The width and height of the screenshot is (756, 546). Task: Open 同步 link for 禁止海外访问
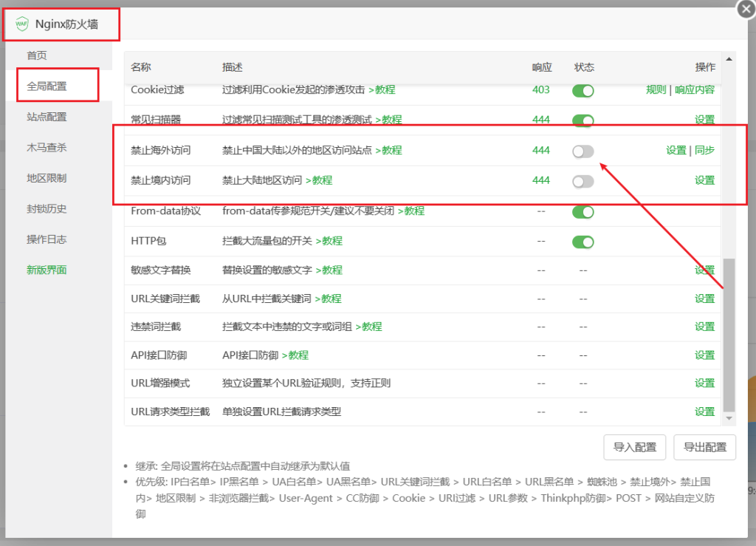(x=704, y=150)
